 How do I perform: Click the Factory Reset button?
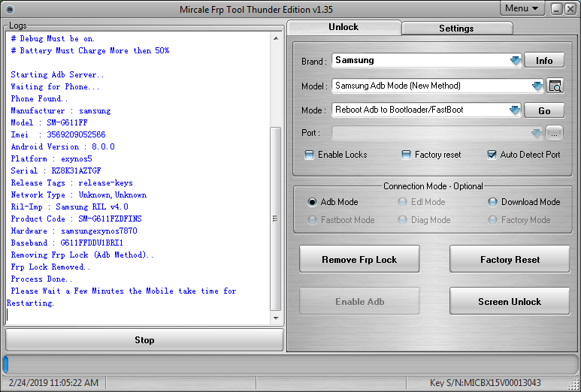(510, 259)
